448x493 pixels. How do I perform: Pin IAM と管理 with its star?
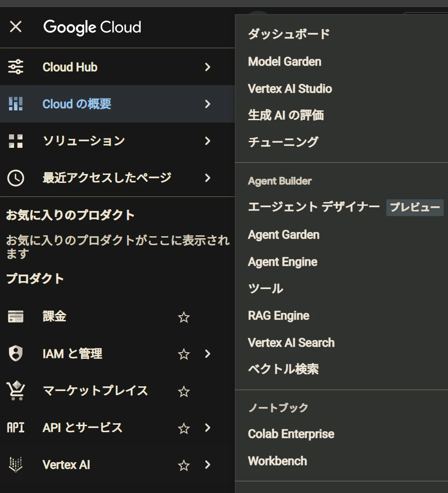tap(184, 355)
